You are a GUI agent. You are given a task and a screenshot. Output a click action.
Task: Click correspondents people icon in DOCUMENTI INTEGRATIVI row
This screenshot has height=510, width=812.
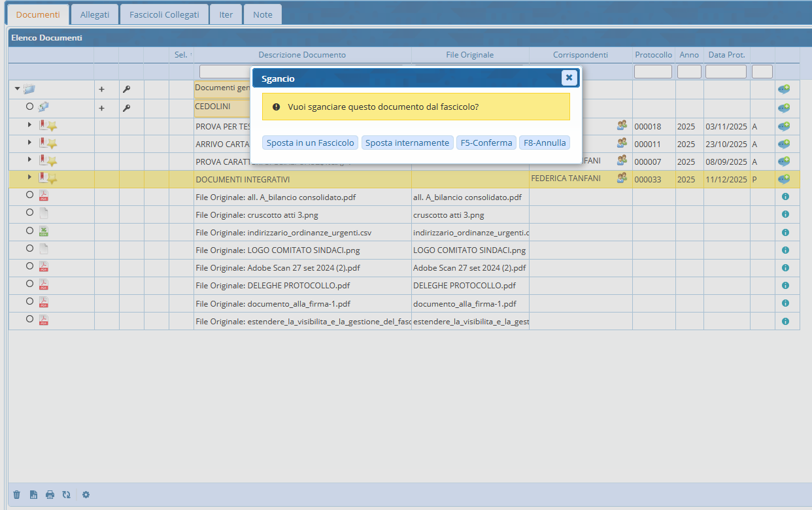tap(622, 178)
